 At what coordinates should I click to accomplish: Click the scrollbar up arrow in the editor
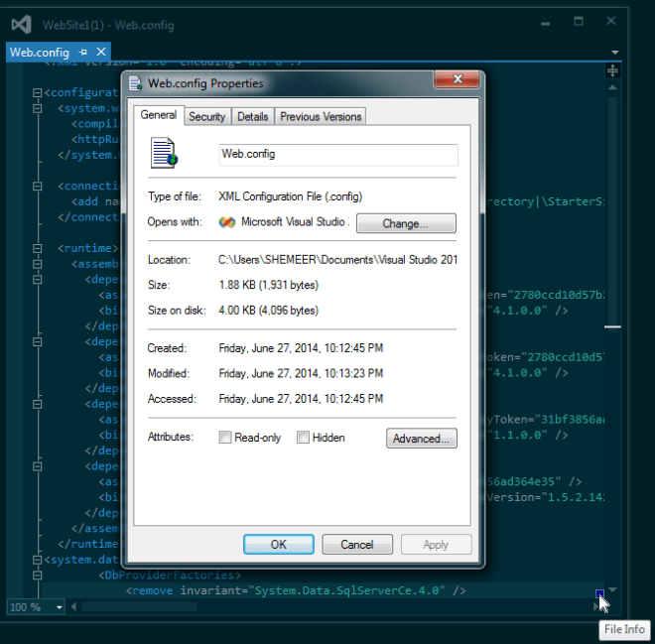pos(612,87)
